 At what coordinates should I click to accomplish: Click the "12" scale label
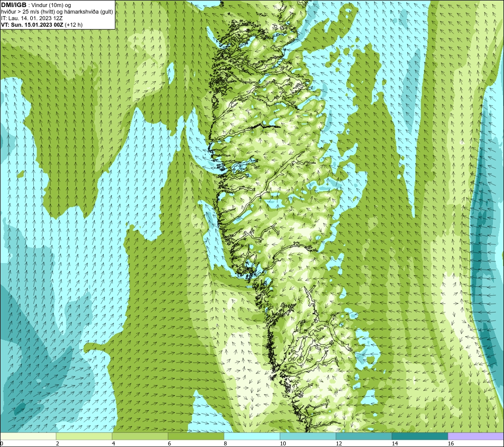(x=339, y=443)
